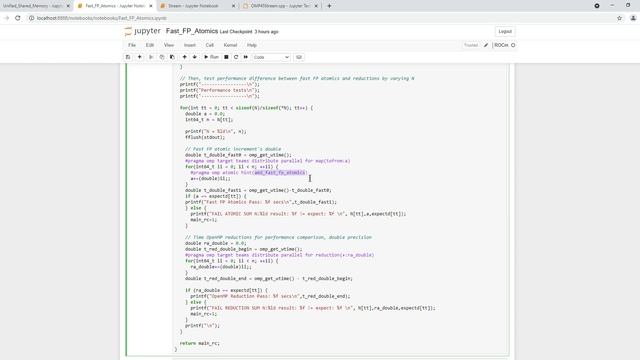Restart kernel and rerun the whole notebook
The height and width of the screenshot is (360, 640).
tap(246, 57)
